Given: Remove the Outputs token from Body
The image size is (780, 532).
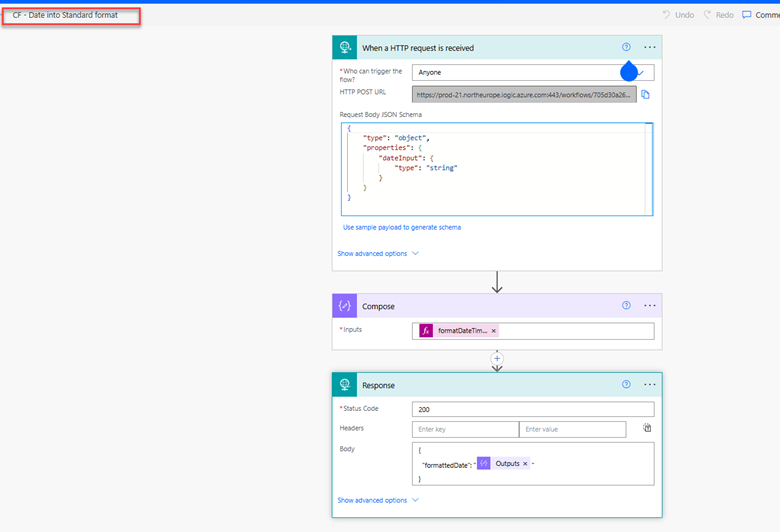Looking at the screenshot, I should tap(525, 463).
